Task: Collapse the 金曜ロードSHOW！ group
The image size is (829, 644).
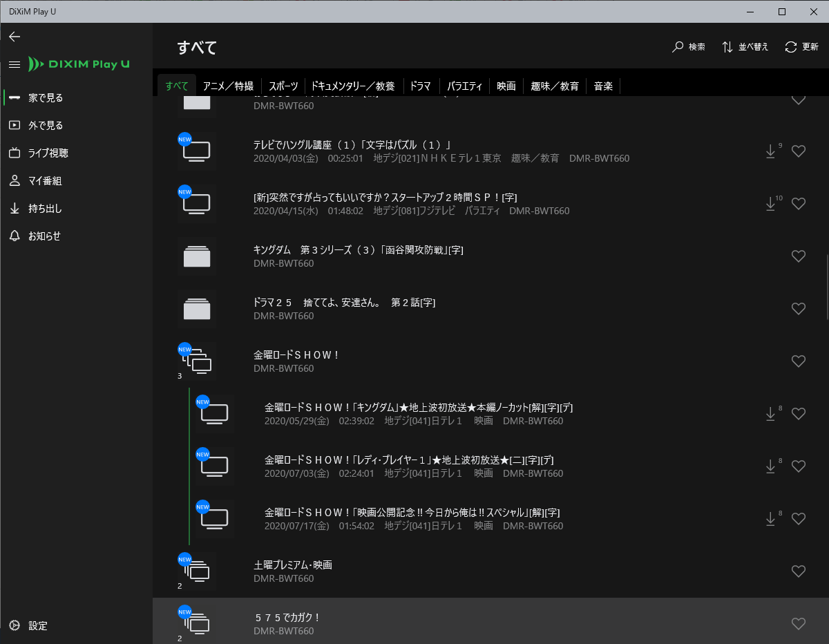Action: tap(198, 361)
